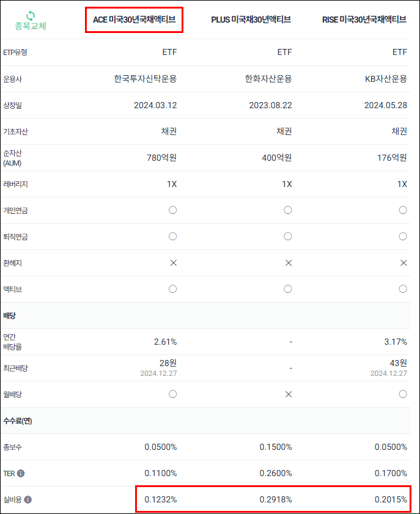Toggle PLUS ETF's 액티브 circle mark
This screenshot has width=420, height=514.
click(x=287, y=288)
